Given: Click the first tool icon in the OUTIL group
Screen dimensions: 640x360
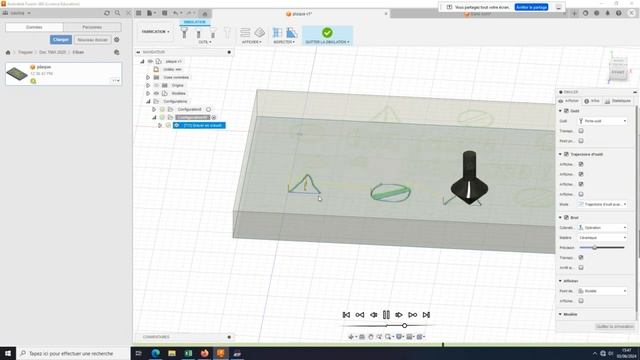Looking at the screenshot, I should 184,33.
